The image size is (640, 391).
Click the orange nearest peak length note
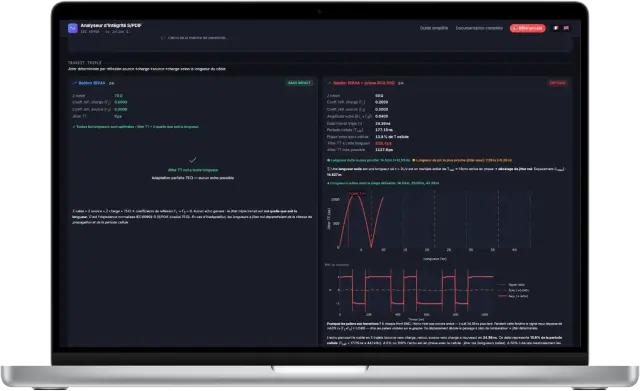tap(462, 160)
